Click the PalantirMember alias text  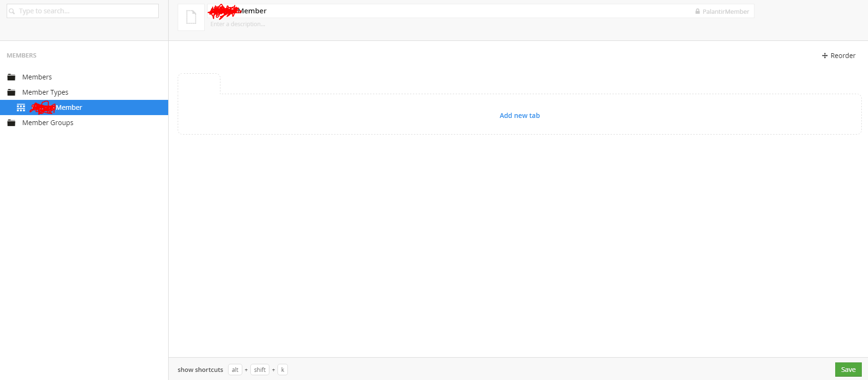pyautogui.click(x=726, y=11)
